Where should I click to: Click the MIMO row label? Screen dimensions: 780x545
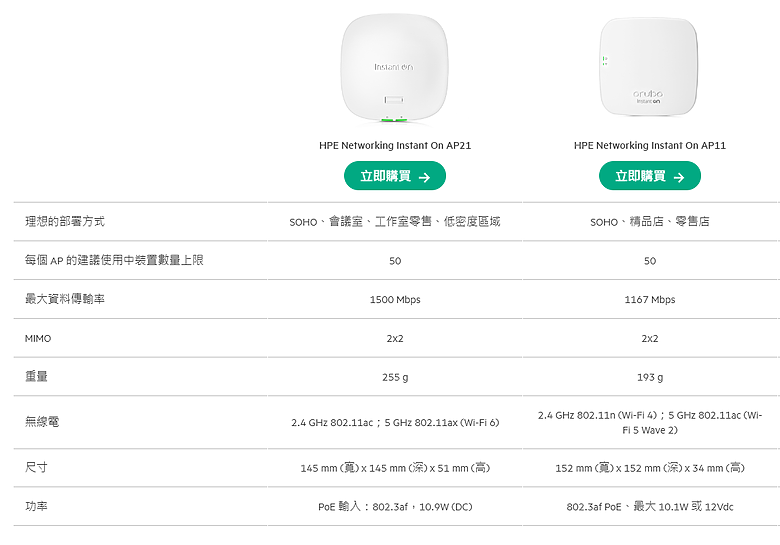(x=38, y=338)
